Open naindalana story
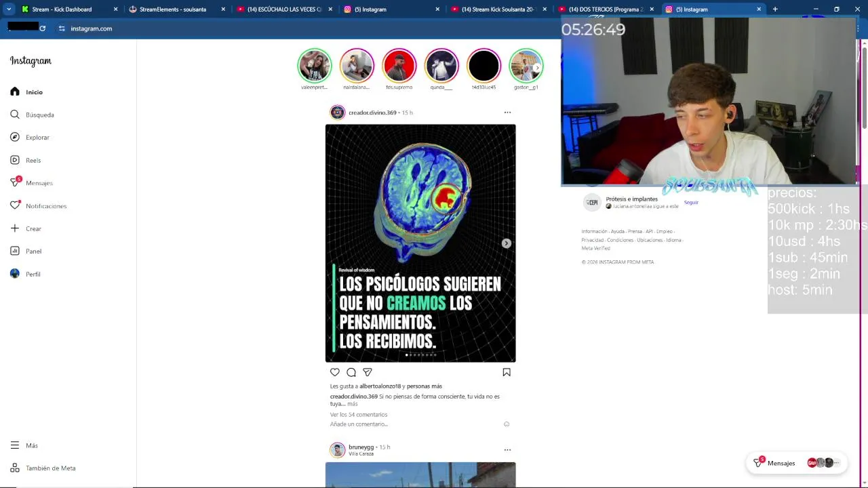Image resolution: width=868 pixels, height=488 pixels. pyautogui.click(x=357, y=66)
